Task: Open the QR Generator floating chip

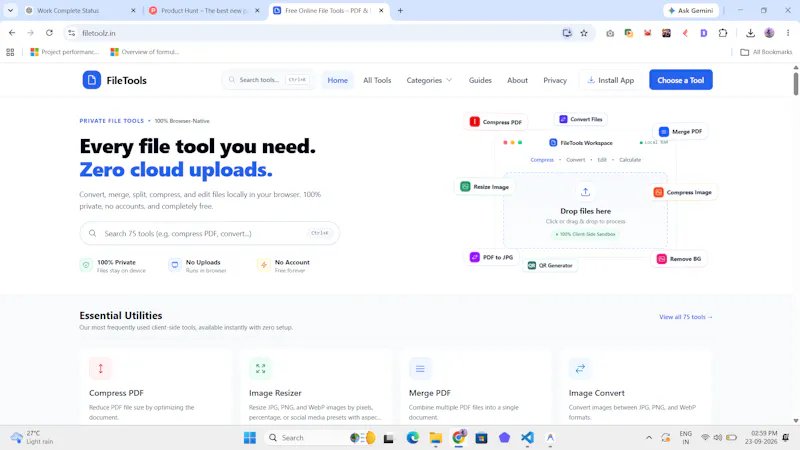Action: point(550,265)
